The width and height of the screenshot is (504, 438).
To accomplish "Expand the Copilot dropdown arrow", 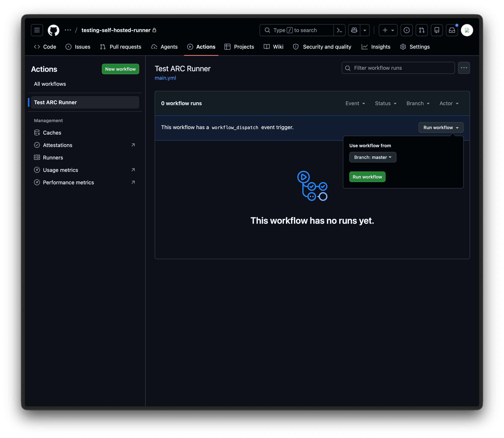I will (365, 30).
